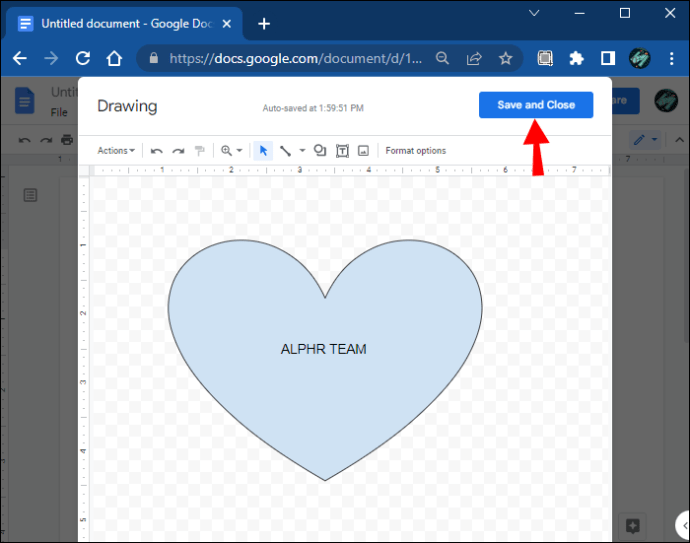Click the Paint format icon in Drawing
Viewport: 690px width, 543px height.
200,151
